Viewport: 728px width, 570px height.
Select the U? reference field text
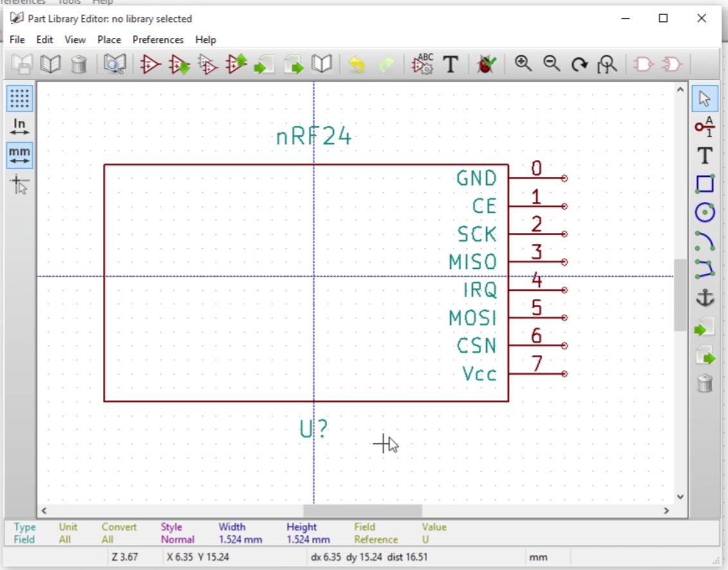(313, 428)
